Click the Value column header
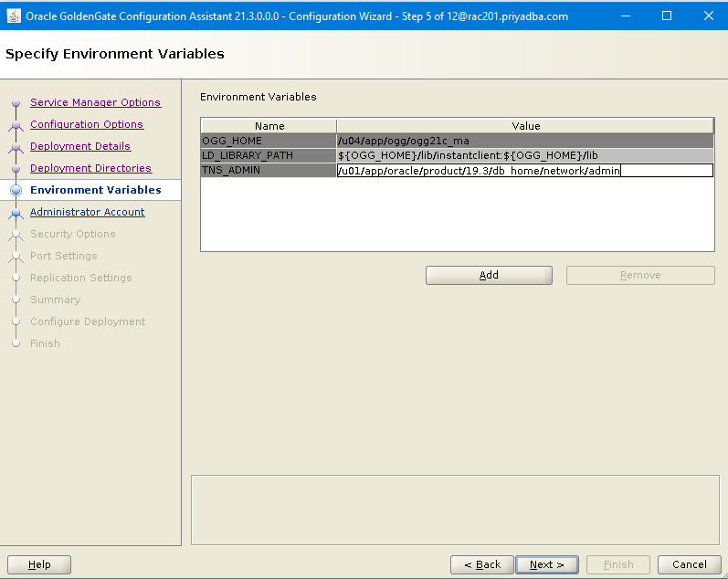Viewport: 728px width, 579px height. point(525,126)
